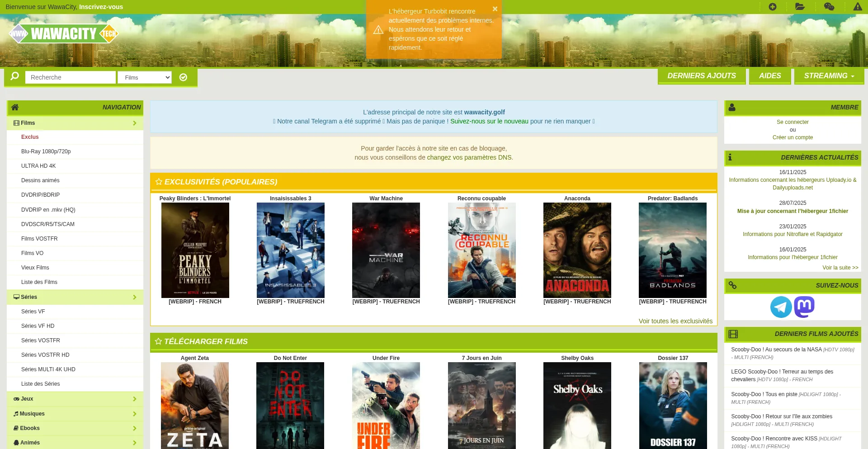This screenshot has width=868, height=449.
Task: Open Insaisissables 3 poster
Action: tap(291, 250)
